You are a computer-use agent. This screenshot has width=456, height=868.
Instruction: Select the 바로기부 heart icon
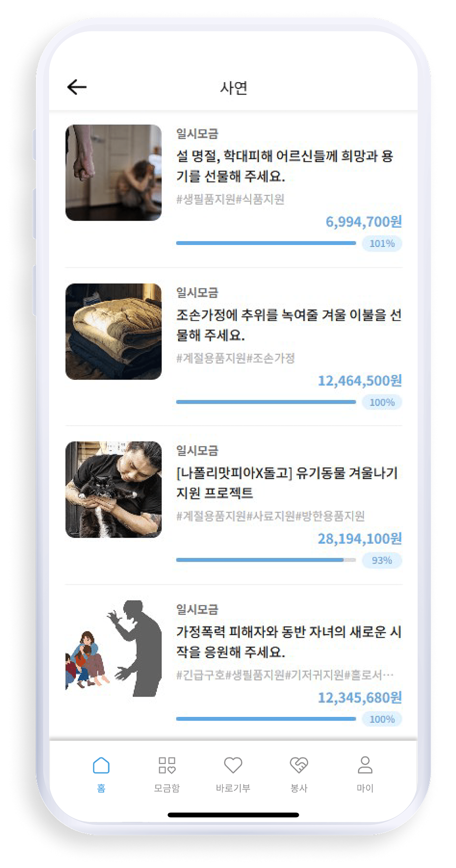point(233,765)
